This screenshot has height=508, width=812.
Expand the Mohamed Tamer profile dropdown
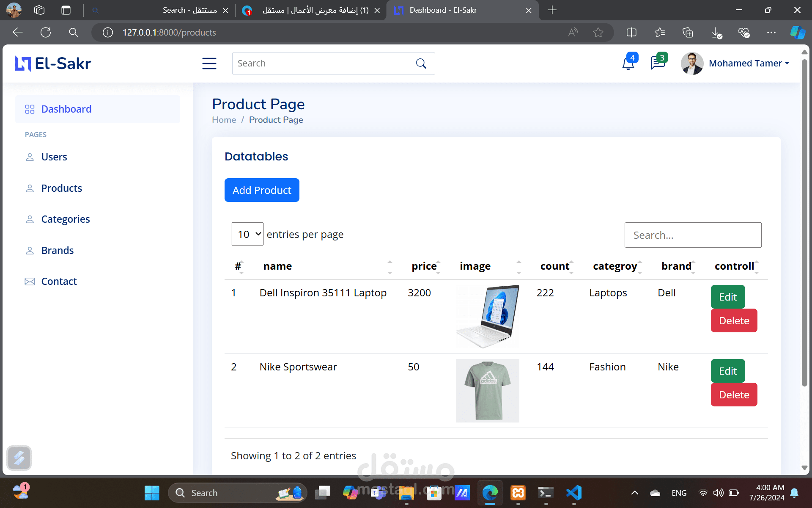coord(749,63)
